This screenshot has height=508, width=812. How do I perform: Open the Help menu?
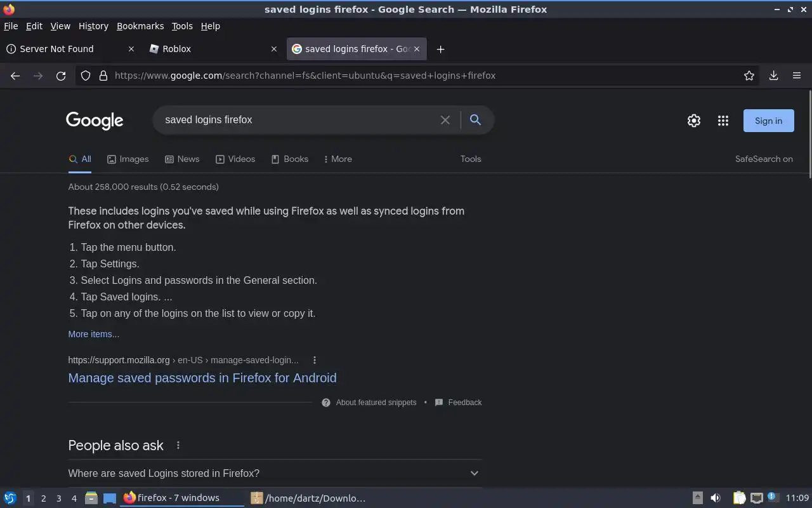211,26
